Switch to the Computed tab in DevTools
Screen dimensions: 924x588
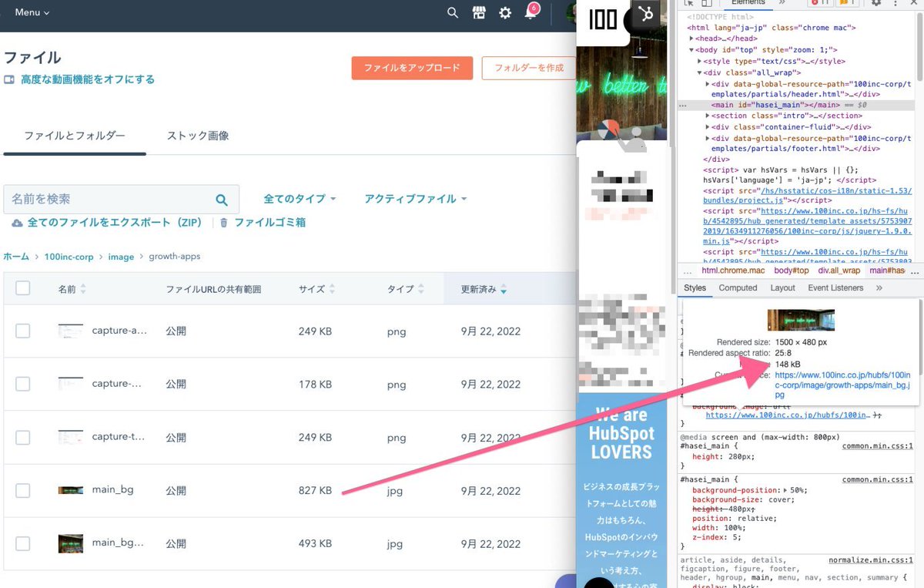(x=737, y=287)
